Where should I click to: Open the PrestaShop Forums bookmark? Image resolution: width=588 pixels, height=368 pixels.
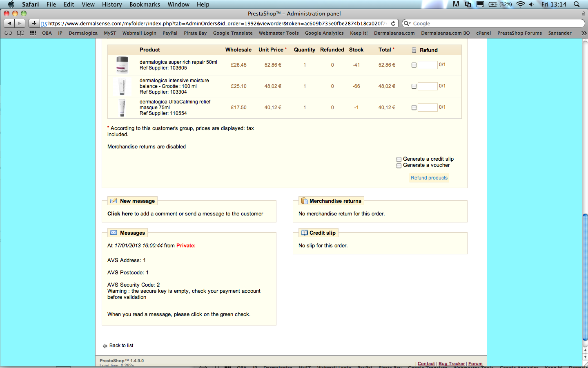(x=519, y=33)
